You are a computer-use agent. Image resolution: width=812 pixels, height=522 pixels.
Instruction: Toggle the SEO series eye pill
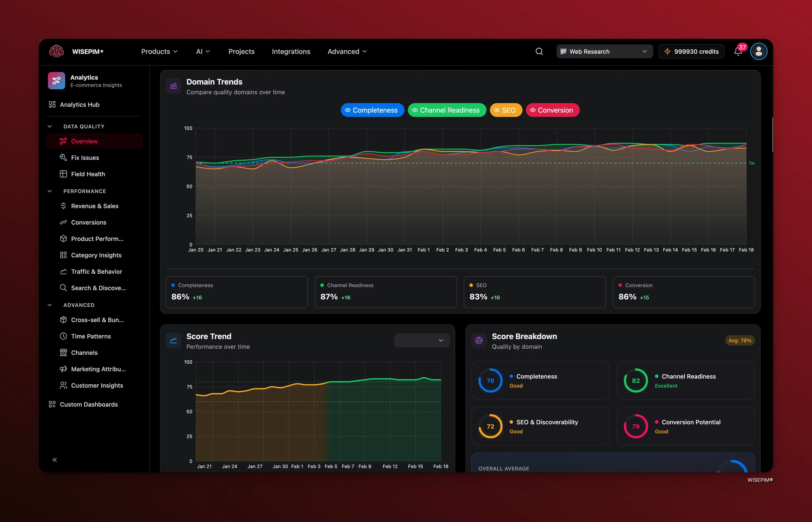(x=506, y=110)
